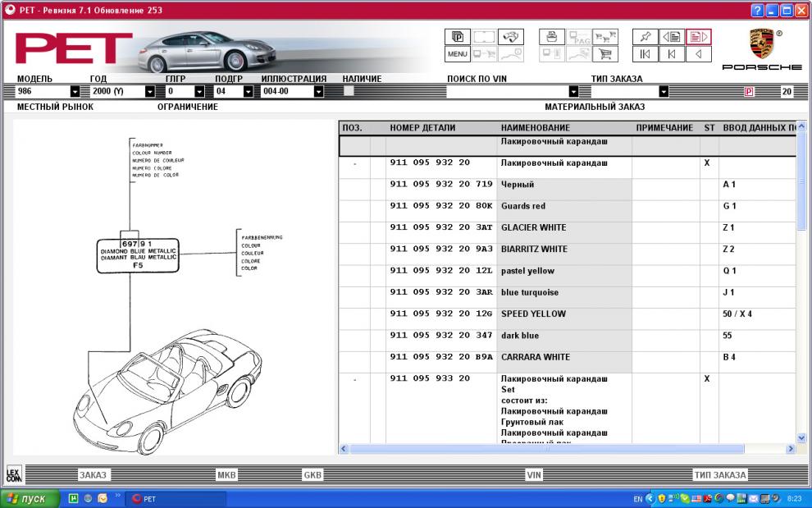Click the LexCom logo icon

[x=13, y=474]
